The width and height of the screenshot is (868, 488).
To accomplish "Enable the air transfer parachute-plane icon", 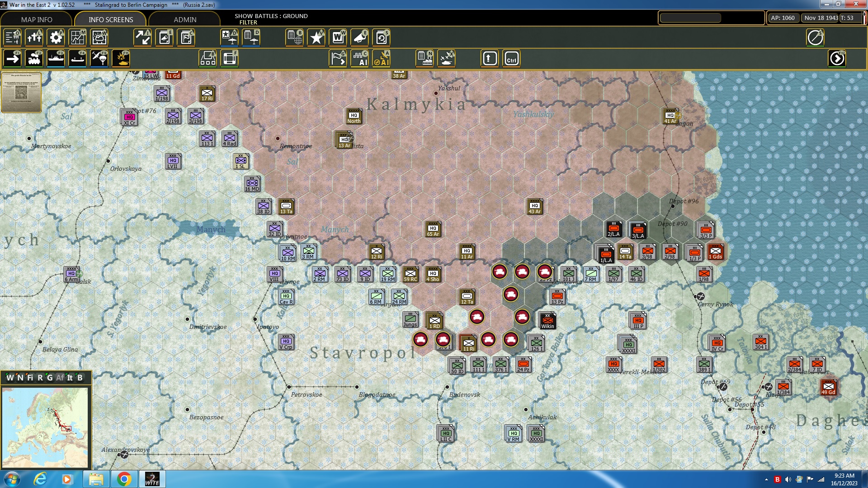I will [x=99, y=58].
